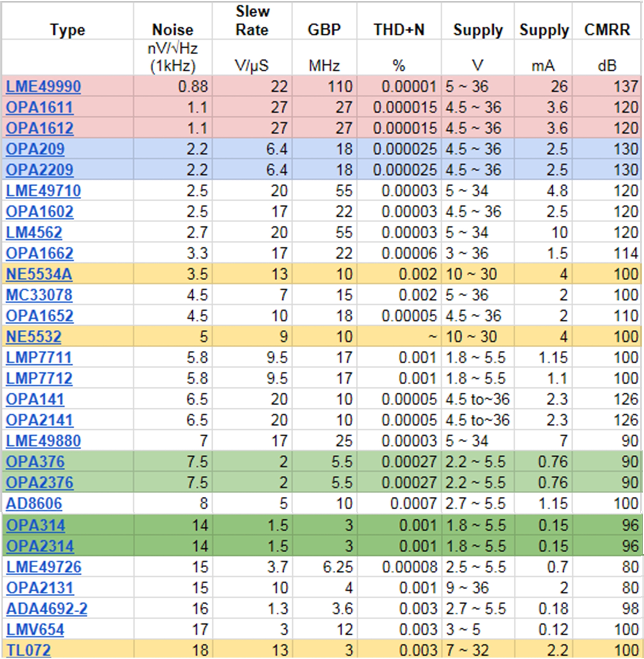
Task: Select LM4562 noise value 2.7
Action: click(x=197, y=233)
